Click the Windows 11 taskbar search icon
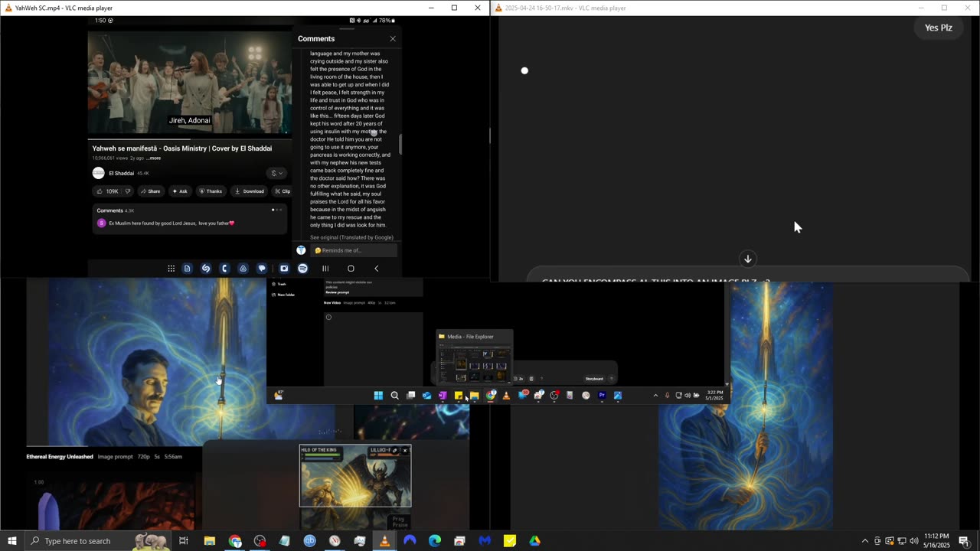This screenshot has width=980, height=551. click(394, 396)
